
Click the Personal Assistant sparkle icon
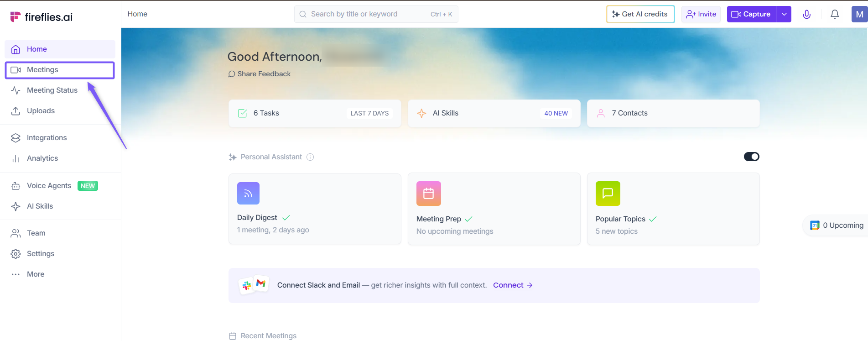tap(233, 157)
